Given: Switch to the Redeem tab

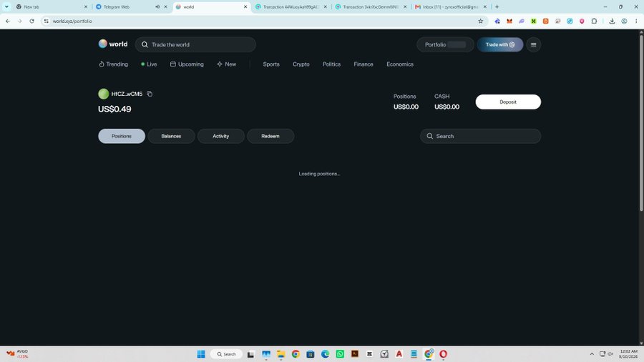Looking at the screenshot, I should 270,136.
